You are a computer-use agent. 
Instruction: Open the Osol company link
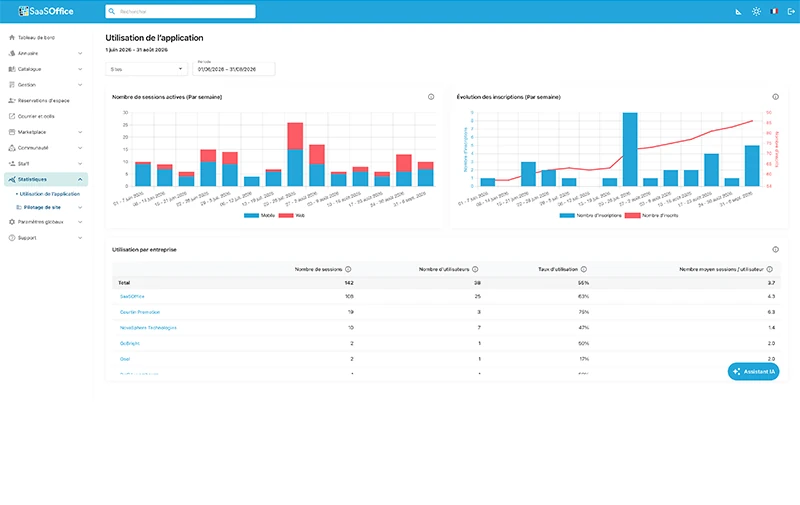click(x=125, y=359)
